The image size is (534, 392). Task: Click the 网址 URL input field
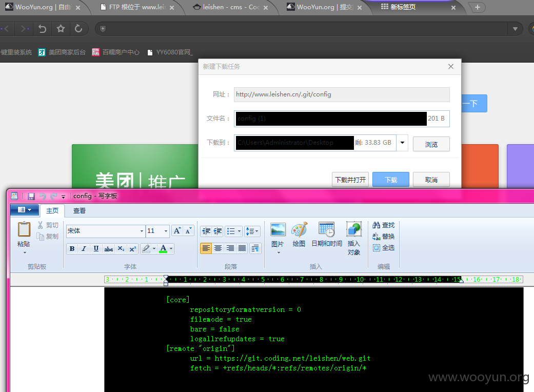click(342, 94)
